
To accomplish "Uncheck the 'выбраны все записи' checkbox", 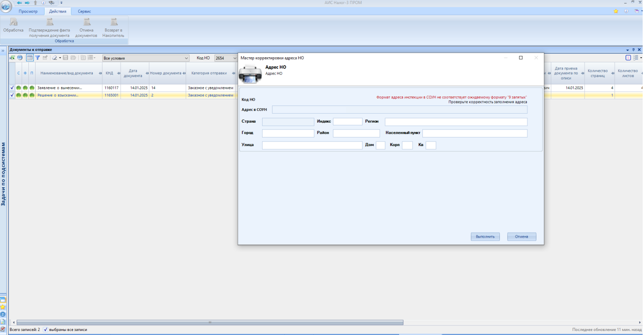I will pos(45,330).
